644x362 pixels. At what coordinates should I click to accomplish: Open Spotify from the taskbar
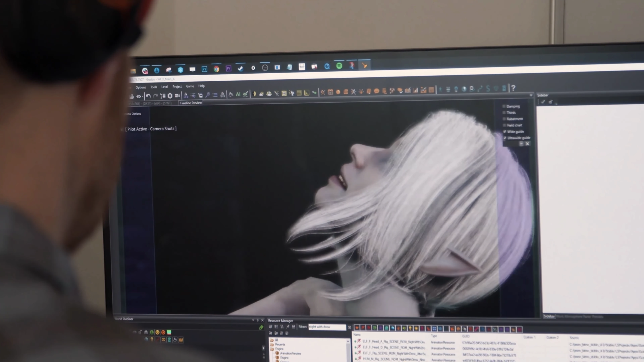point(339,66)
